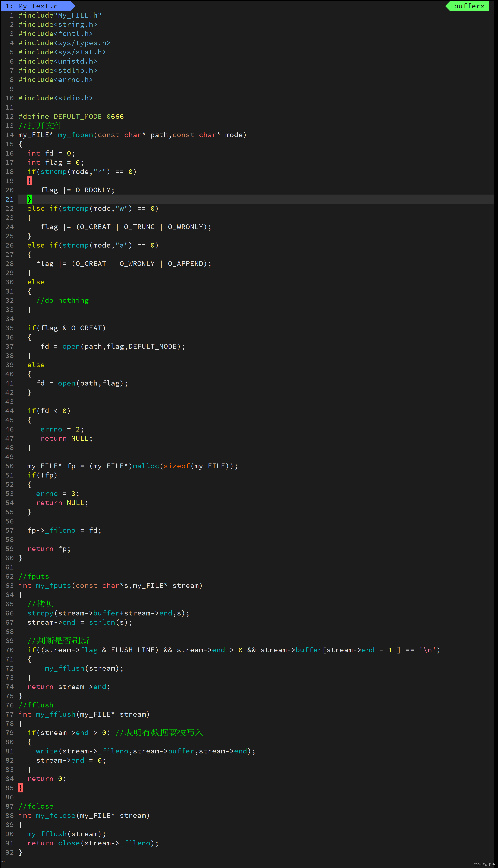
Task: Click 'return close(stream->_fileno);' line
Action: point(93,843)
